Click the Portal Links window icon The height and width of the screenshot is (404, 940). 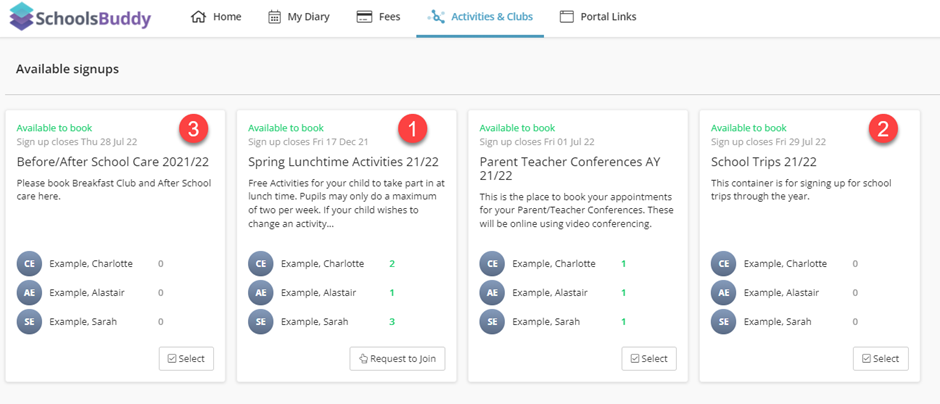567,17
